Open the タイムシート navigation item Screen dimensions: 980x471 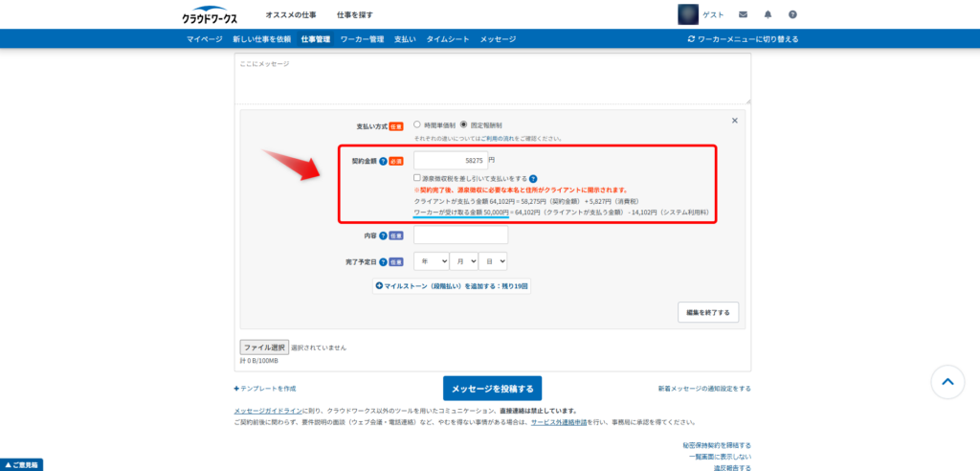[448, 39]
